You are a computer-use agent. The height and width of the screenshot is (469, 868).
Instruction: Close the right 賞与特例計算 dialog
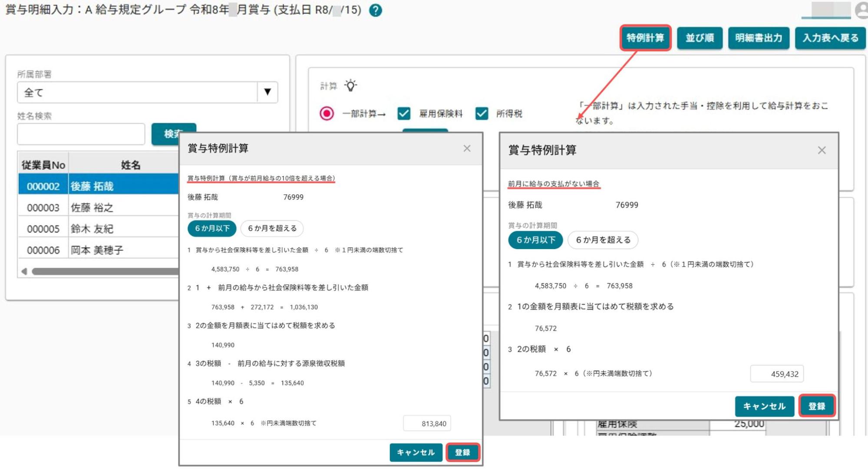coord(822,150)
